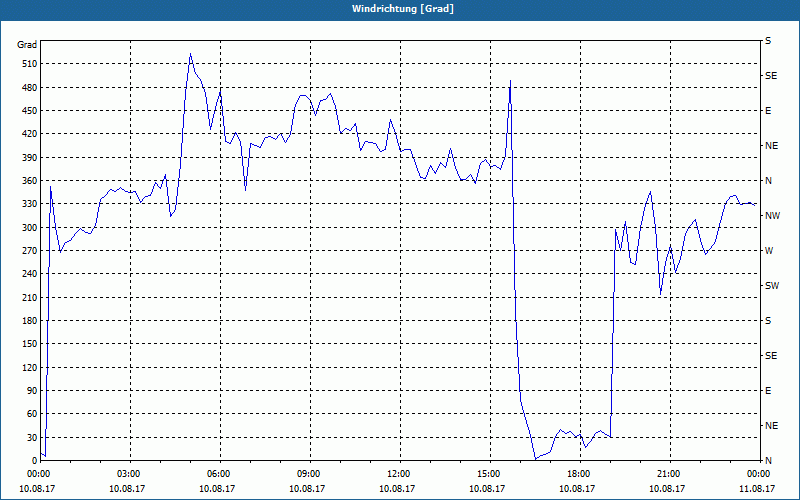This screenshot has width=800, height=500.
Task: Click the SW compass label on right axis
Action: (x=772, y=286)
